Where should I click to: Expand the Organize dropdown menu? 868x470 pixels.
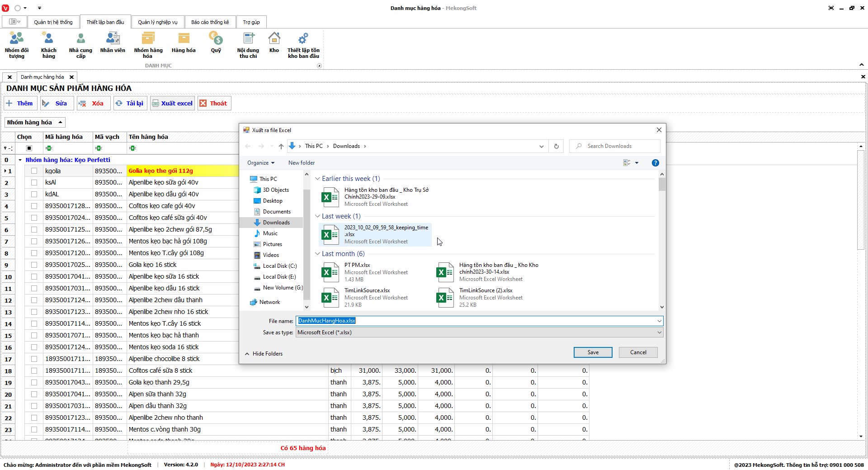pos(260,163)
